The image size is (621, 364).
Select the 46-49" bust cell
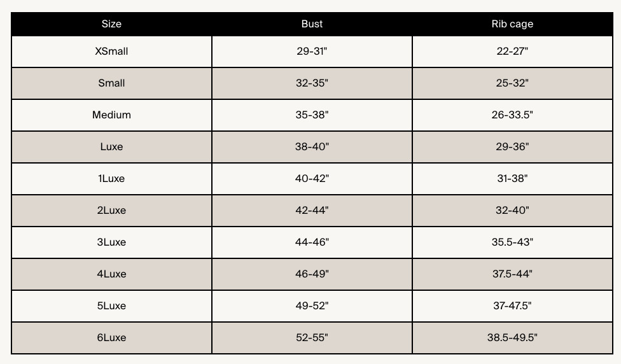(312, 274)
